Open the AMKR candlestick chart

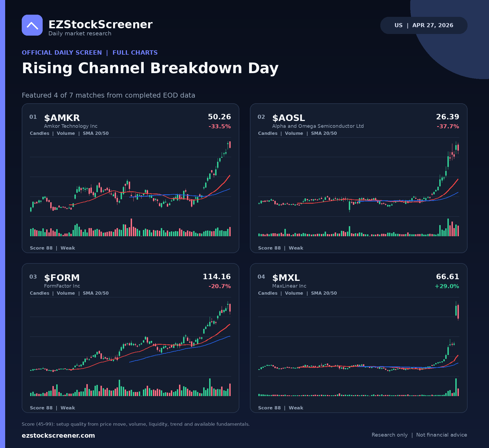pos(130,177)
